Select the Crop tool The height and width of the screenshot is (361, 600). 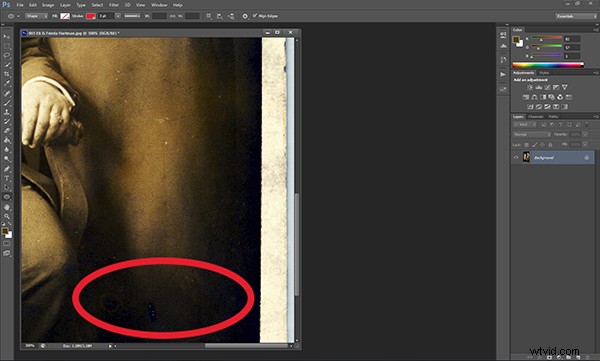7,74
